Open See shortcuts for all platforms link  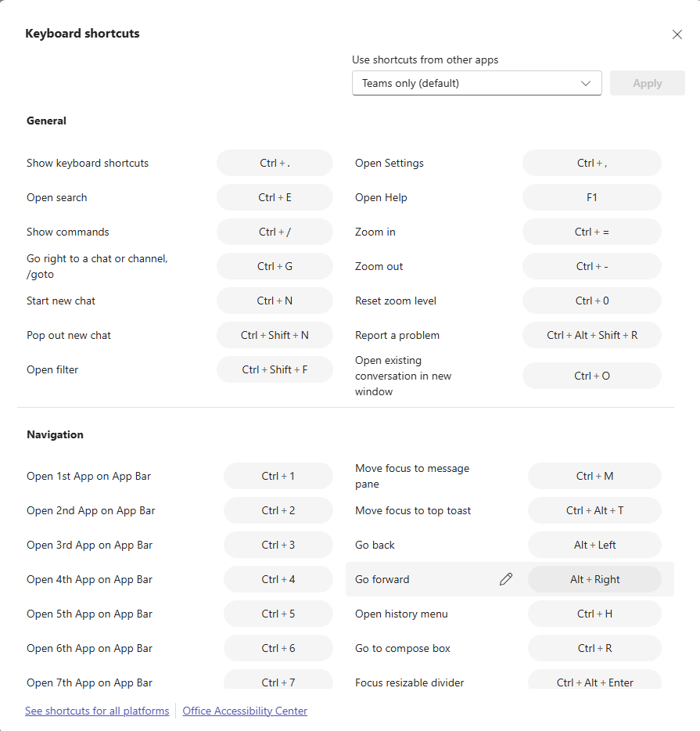coord(97,711)
